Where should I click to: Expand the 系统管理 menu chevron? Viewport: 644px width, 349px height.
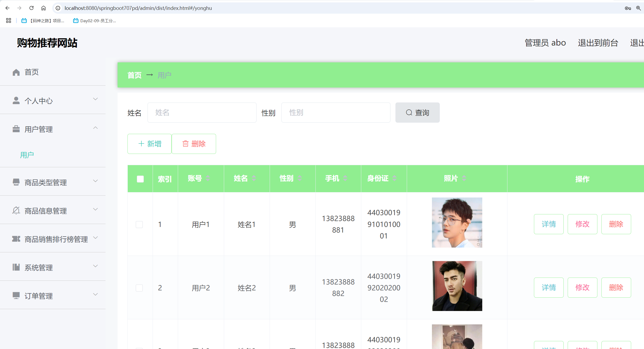95,266
